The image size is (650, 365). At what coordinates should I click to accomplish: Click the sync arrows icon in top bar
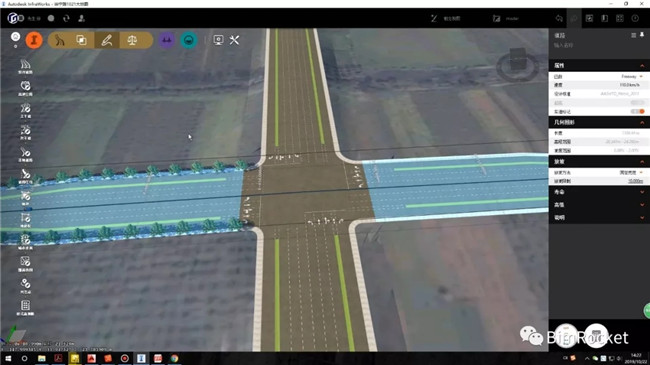(66, 18)
